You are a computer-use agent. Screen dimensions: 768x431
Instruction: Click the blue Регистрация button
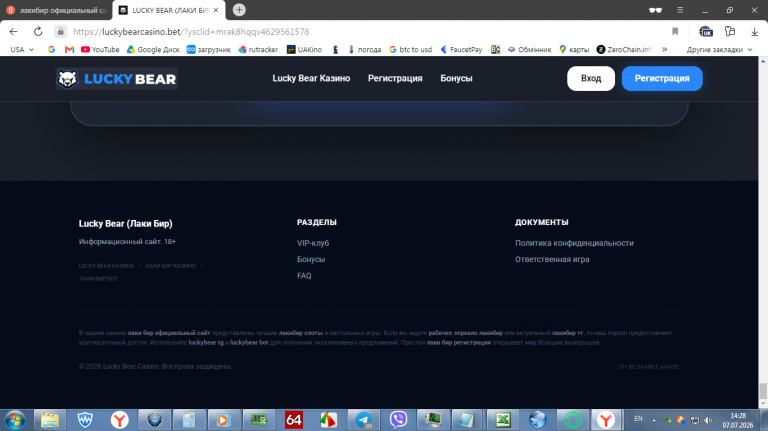[x=662, y=78]
